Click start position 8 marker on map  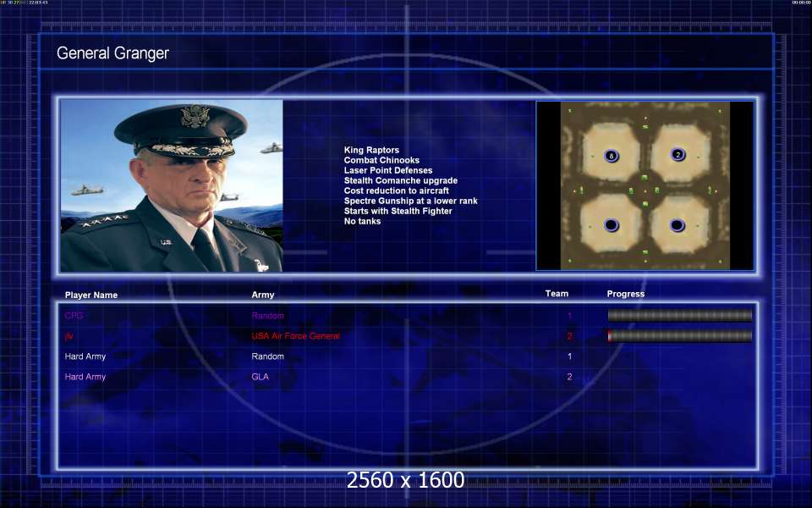click(x=612, y=156)
